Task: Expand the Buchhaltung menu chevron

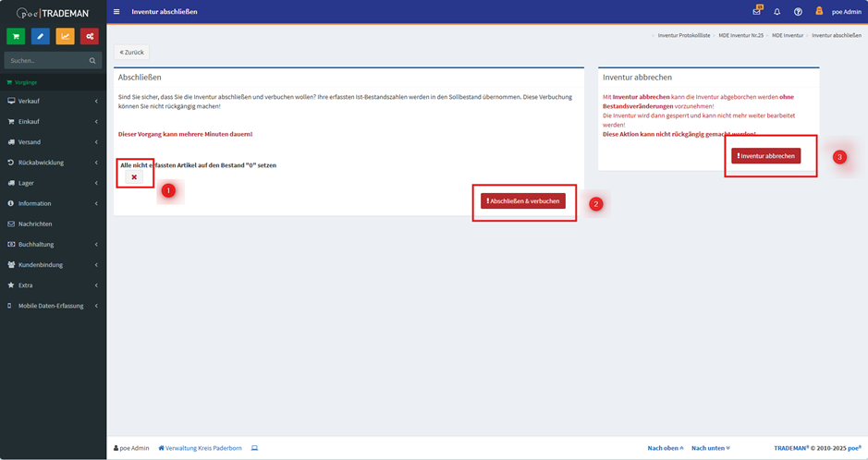Action: (96, 245)
